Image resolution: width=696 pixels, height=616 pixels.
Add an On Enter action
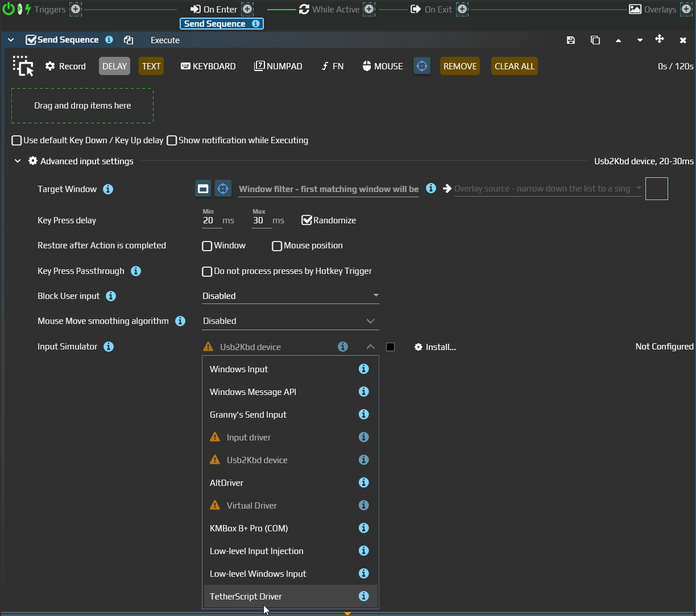(247, 9)
